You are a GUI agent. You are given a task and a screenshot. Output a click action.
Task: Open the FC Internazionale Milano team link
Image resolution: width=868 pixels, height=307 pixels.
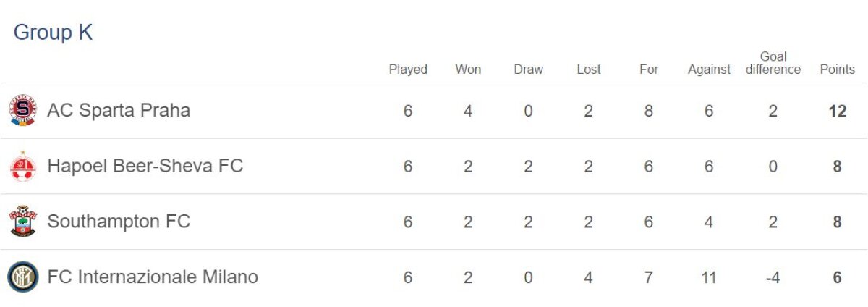[x=152, y=277]
